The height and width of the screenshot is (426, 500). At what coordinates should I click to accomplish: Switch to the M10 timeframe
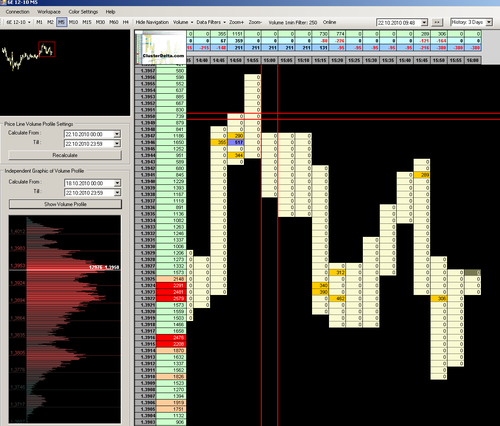(x=73, y=22)
